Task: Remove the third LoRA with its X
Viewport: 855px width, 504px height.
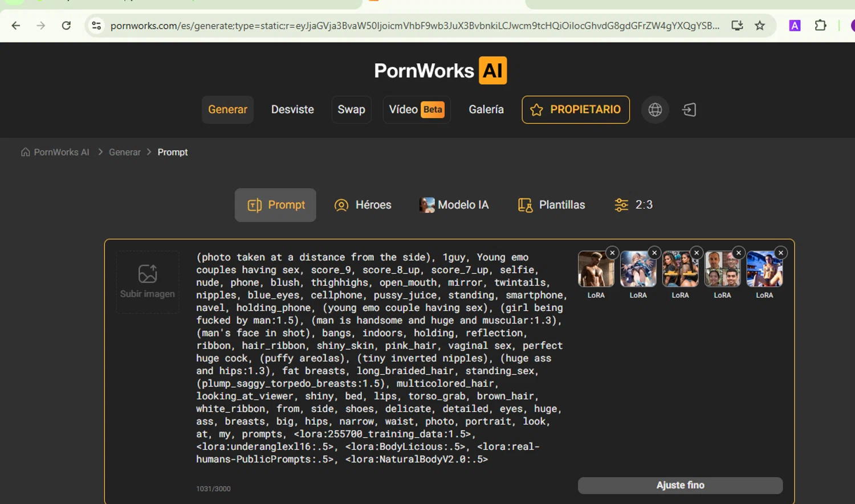Action: [697, 253]
